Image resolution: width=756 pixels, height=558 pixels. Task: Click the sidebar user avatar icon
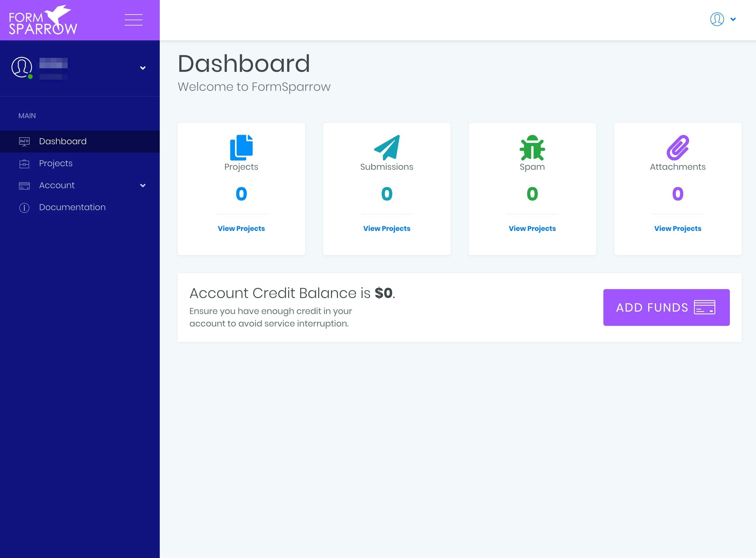click(x=22, y=67)
